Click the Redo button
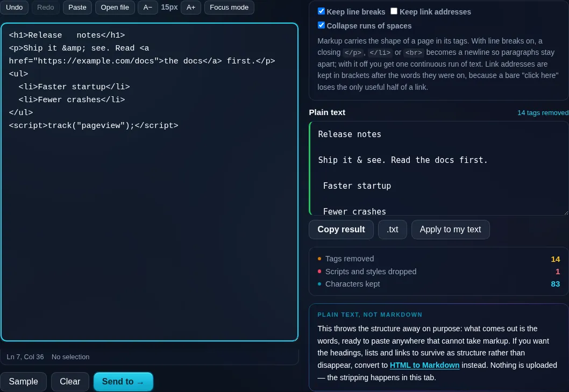 point(45,8)
